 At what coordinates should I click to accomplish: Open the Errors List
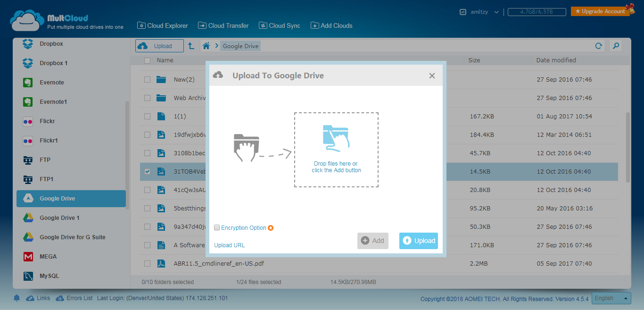[x=74, y=298]
